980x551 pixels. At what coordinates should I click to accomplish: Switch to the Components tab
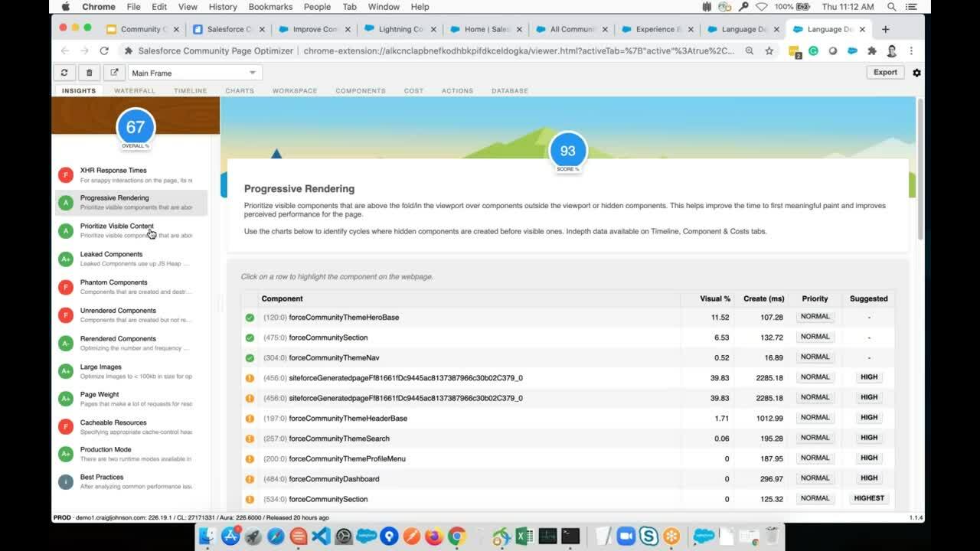361,90
